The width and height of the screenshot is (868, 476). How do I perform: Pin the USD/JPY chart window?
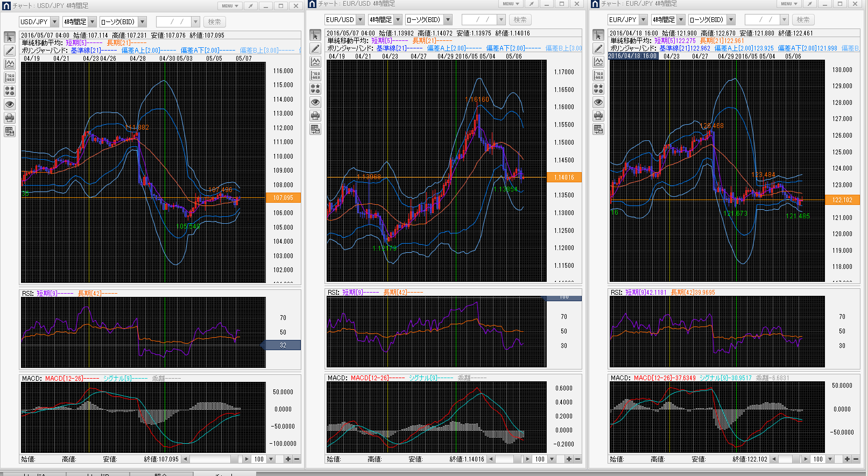coord(250,6)
